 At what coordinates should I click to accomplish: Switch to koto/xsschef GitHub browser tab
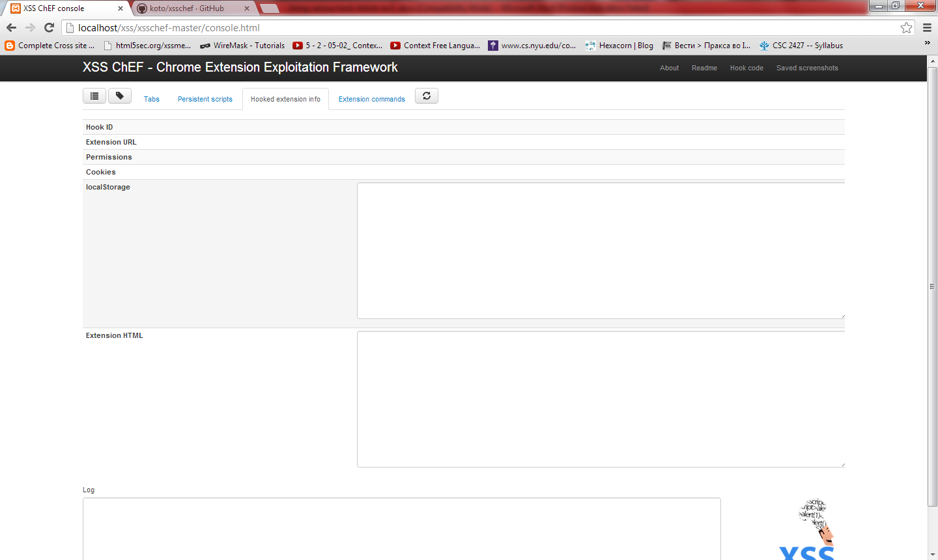tap(193, 8)
